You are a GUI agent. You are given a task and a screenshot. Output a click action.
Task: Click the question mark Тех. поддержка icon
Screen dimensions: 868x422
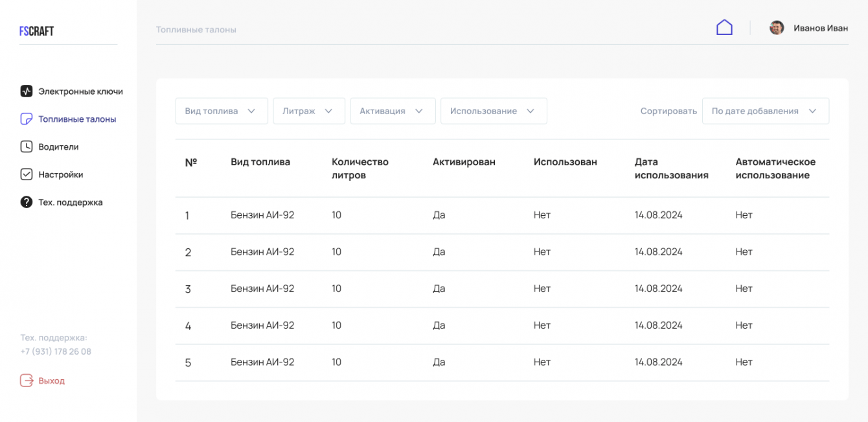(26, 202)
